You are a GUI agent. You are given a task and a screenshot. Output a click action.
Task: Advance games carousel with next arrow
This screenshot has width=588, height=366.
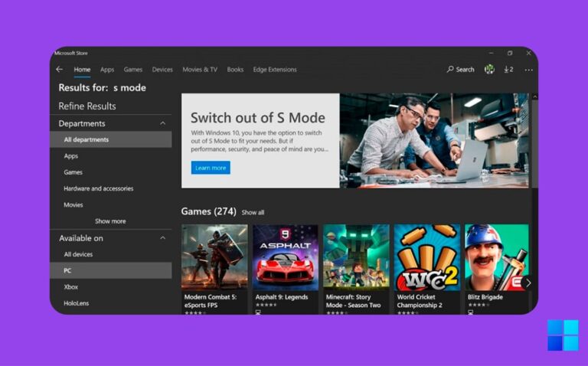[x=528, y=283]
